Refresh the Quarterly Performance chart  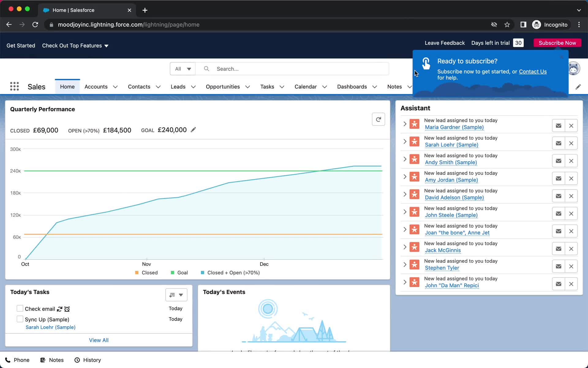[x=378, y=119]
